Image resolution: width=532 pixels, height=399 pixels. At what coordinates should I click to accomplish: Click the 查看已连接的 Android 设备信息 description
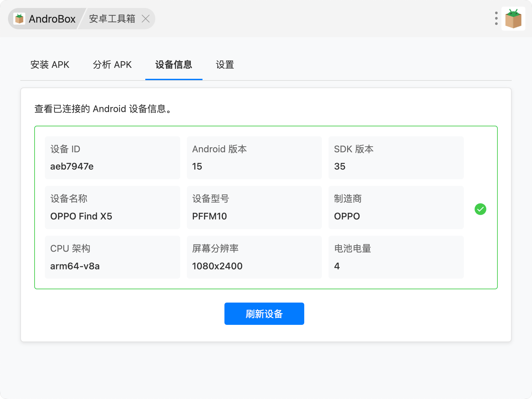point(104,109)
